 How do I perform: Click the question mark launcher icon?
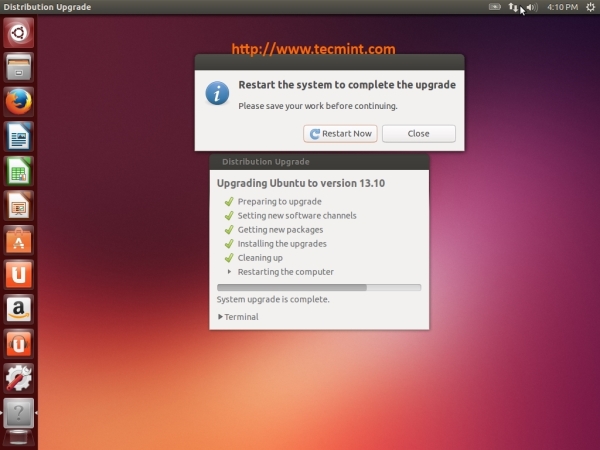point(18,413)
